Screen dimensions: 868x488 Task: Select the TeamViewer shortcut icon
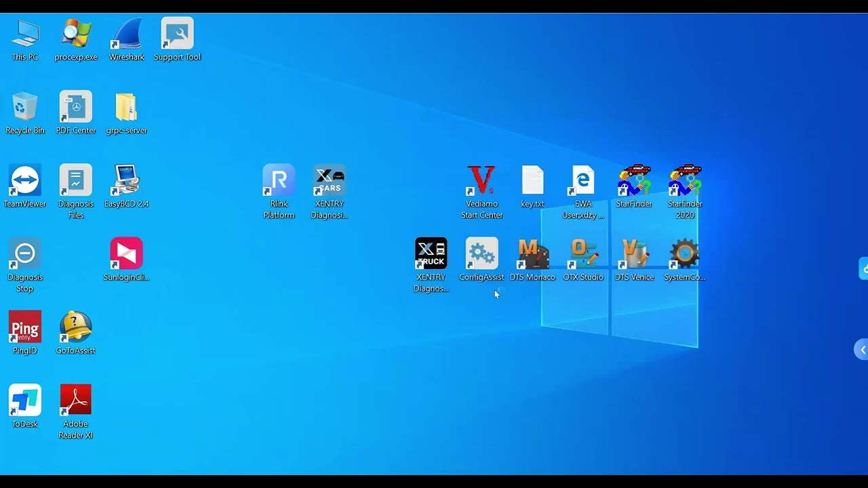coord(25,180)
